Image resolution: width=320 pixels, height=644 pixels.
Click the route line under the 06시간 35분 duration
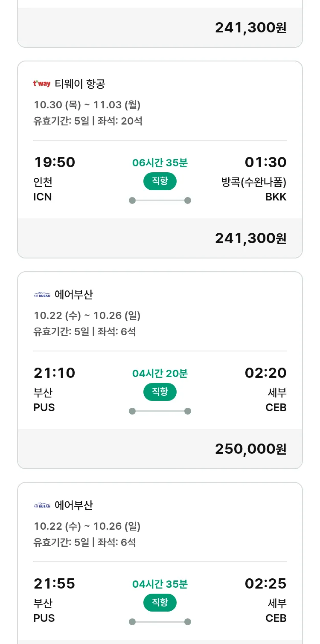click(x=160, y=200)
